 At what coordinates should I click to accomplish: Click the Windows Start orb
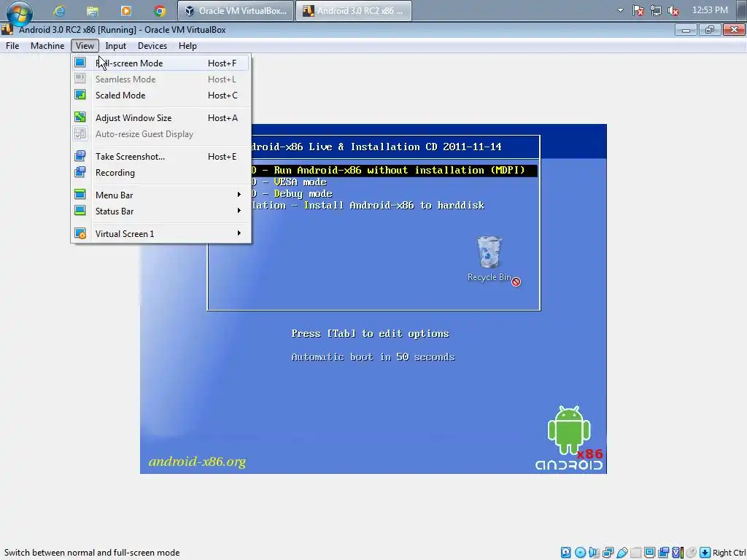pos(19,12)
